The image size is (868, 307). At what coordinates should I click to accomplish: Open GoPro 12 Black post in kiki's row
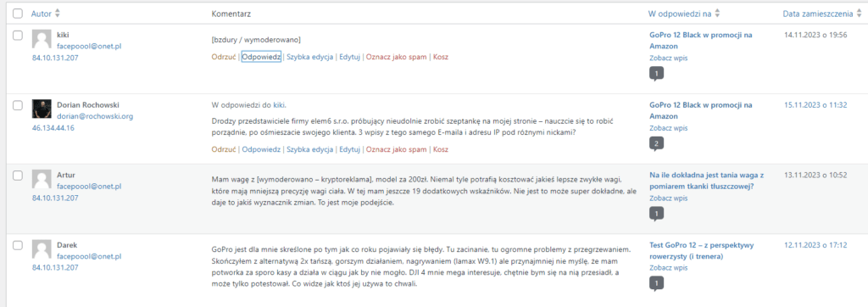pyautogui.click(x=700, y=41)
